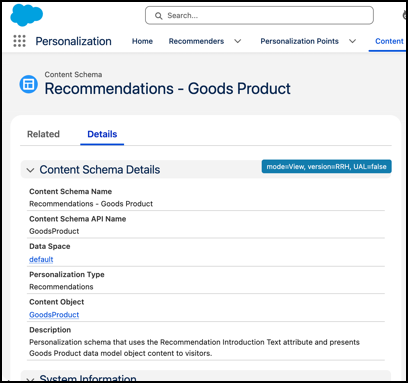Click the Content Schema Name field label

click(70, 191)
